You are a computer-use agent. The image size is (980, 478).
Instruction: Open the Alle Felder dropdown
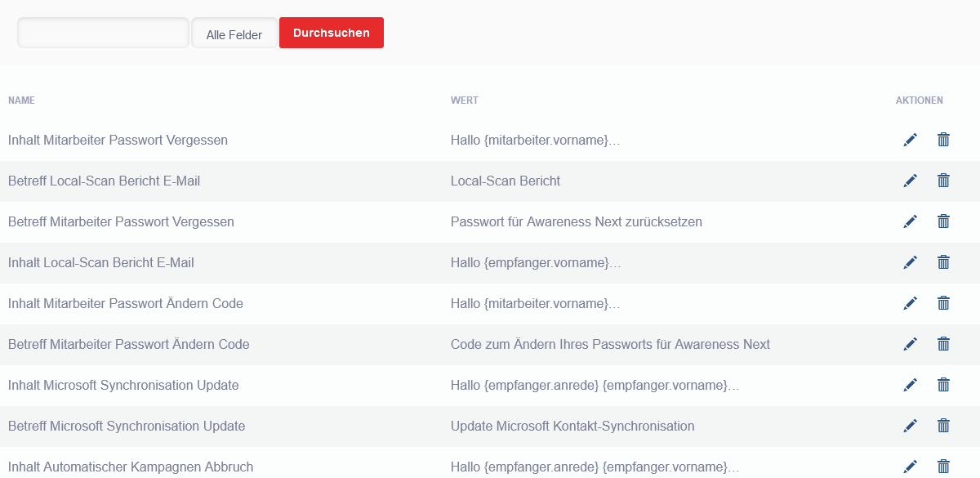(x=234, y=34)
